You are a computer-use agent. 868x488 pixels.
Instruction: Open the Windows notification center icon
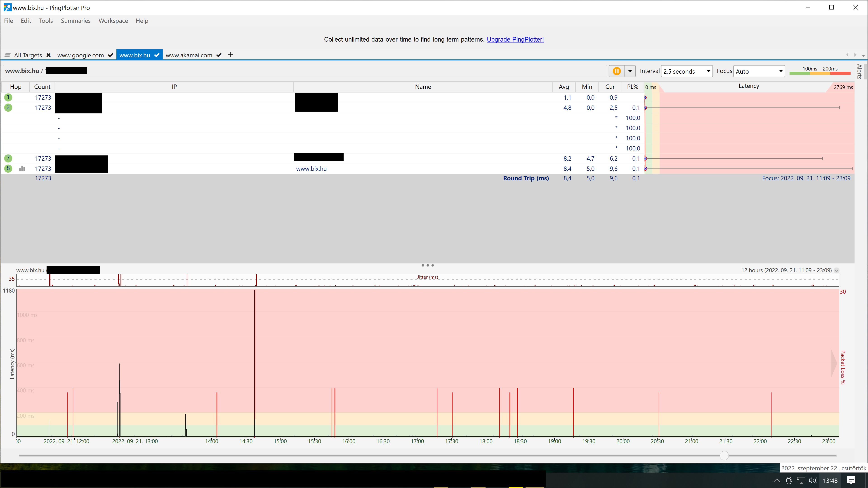851,480
